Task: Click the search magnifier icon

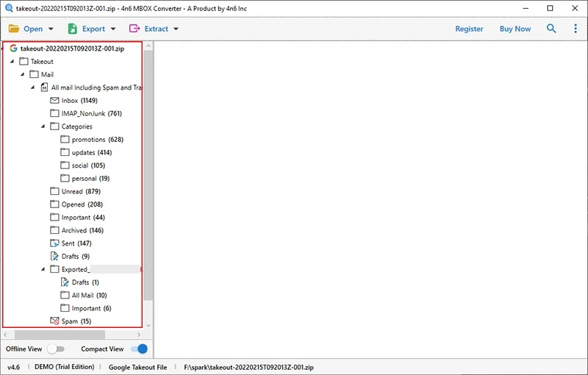Action: click(x=551, y=29)
